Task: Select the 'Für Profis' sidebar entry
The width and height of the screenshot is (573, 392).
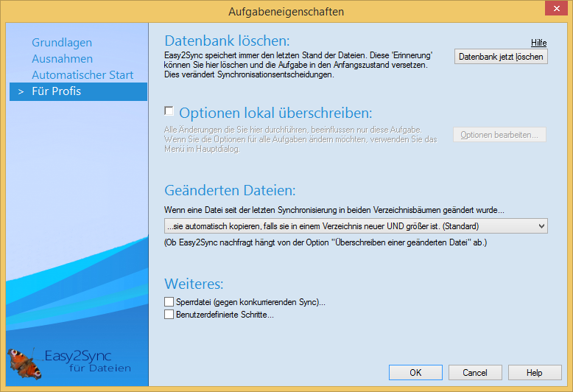Action: click(x=57, y=91)
